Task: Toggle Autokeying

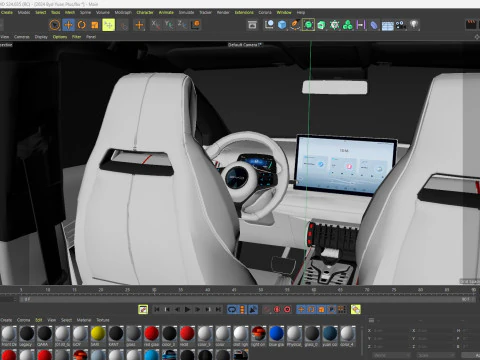Action: coord(287,310)
